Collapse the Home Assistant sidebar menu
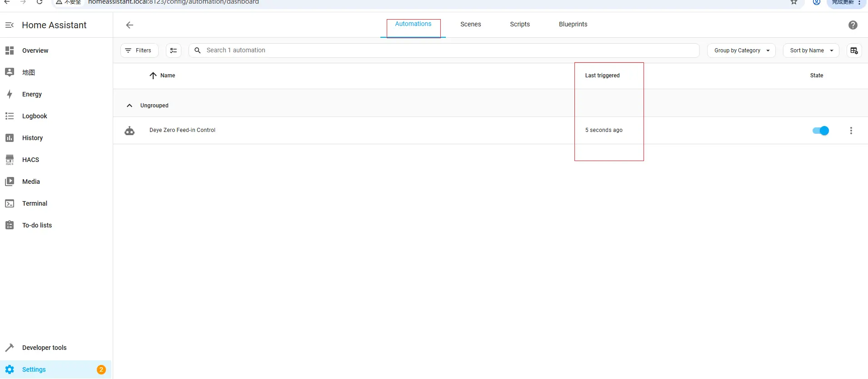 10,25
